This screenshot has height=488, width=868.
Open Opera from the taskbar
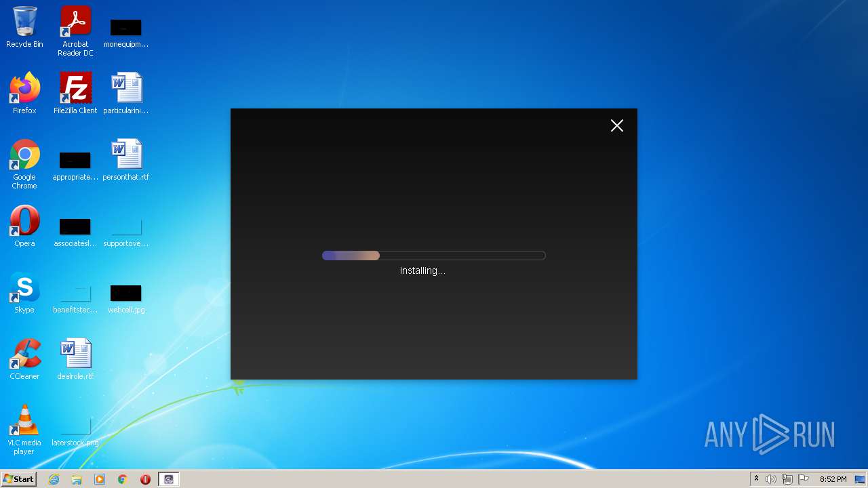pos(145,479)
